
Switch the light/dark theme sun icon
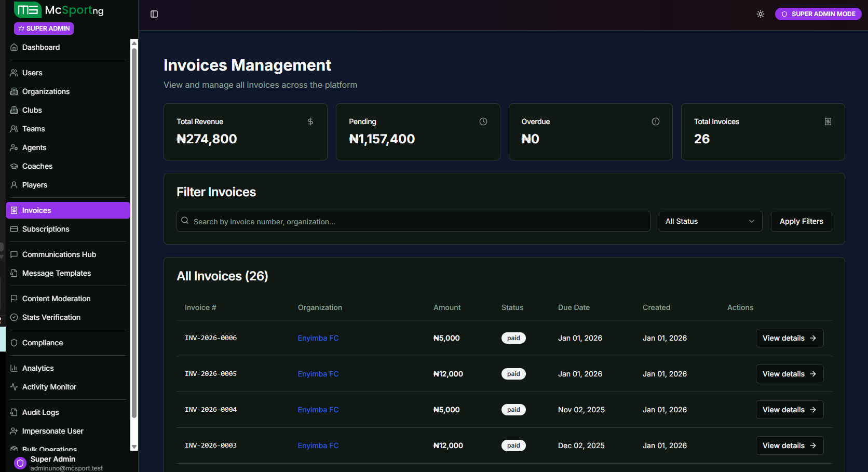click(x=761, y=14)
